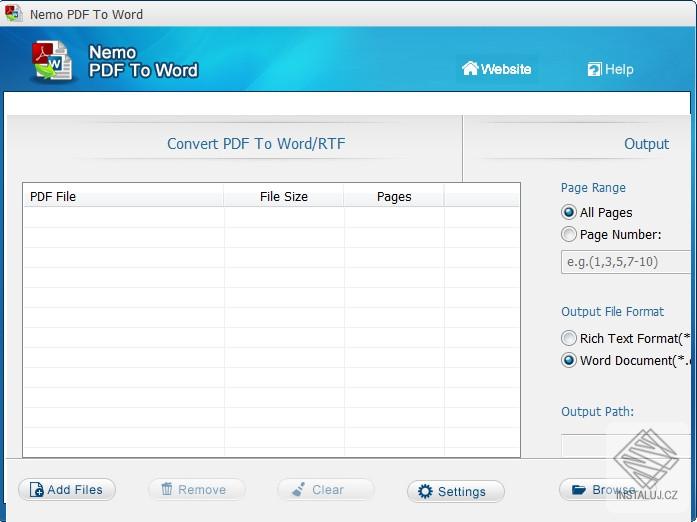
Task: Click the Output Path label
Action: tap(597, 411)
